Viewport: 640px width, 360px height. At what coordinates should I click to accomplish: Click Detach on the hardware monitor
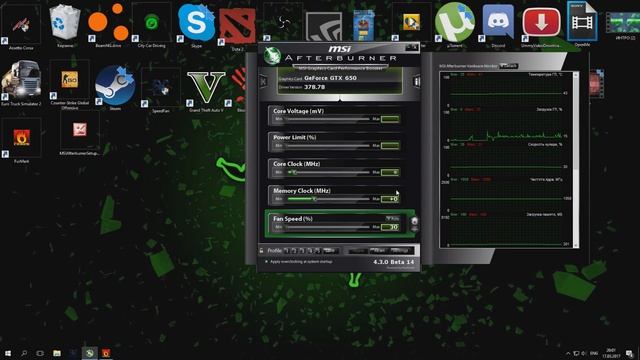click(x=509, y=66)
